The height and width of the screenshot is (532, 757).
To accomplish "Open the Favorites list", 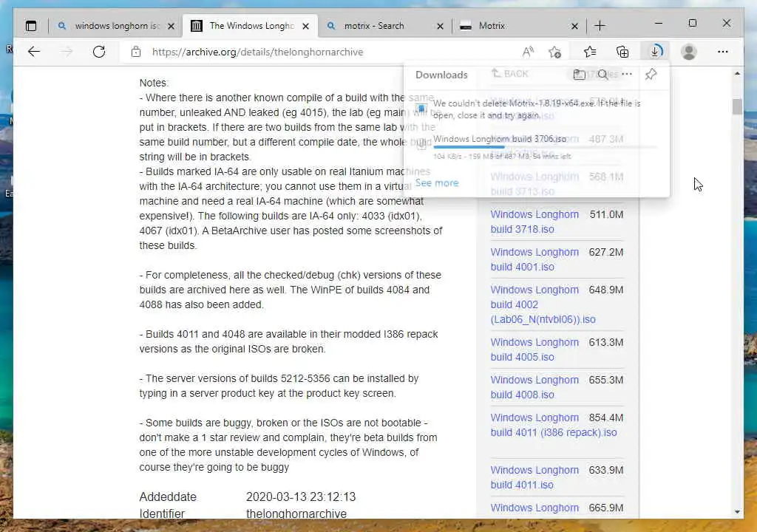I will tap(590, 52).
